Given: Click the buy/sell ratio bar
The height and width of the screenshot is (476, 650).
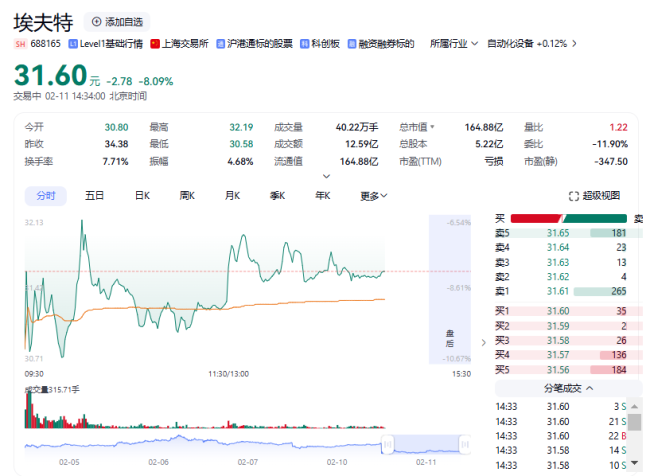Looking at the screenshot, I should (568, 219).
